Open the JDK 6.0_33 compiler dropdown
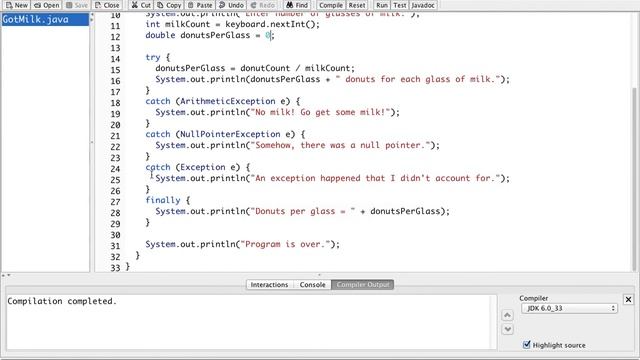The image size is (640, 360). [569, 308]
